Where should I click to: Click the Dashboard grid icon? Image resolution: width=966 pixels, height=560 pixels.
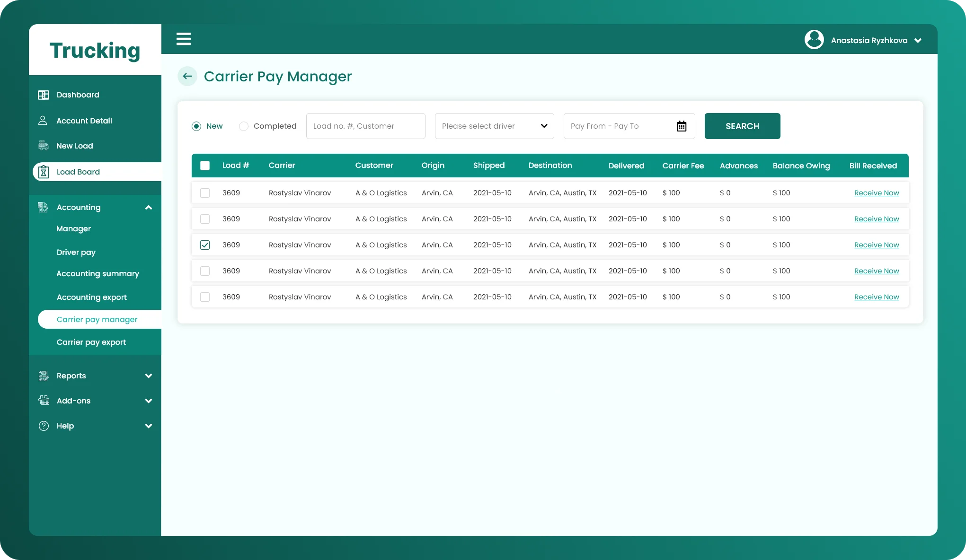click(x=44, y=95)
